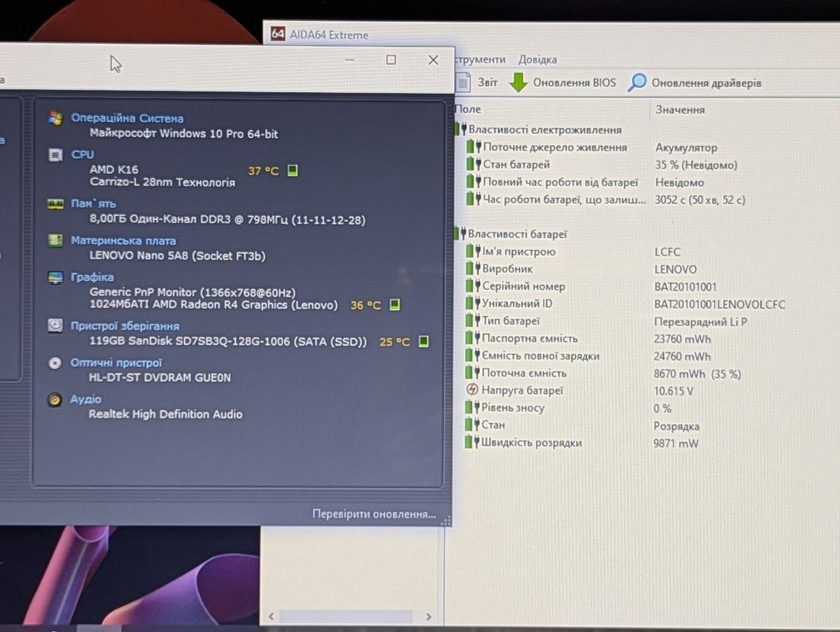The height and width of the screenshot is (632, 840).
Task: Click the AMD Radeon R4 Graphics (Lenovo) line
Action: tap(214, 305)
